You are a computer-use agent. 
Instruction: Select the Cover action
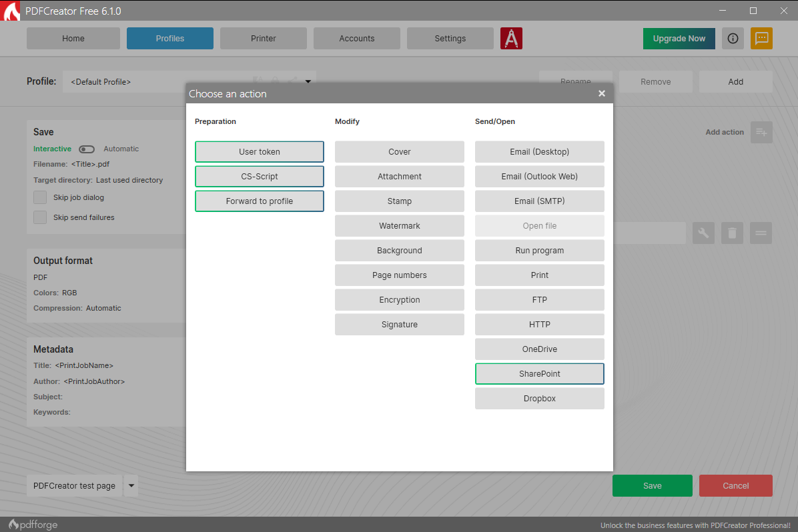400,151
